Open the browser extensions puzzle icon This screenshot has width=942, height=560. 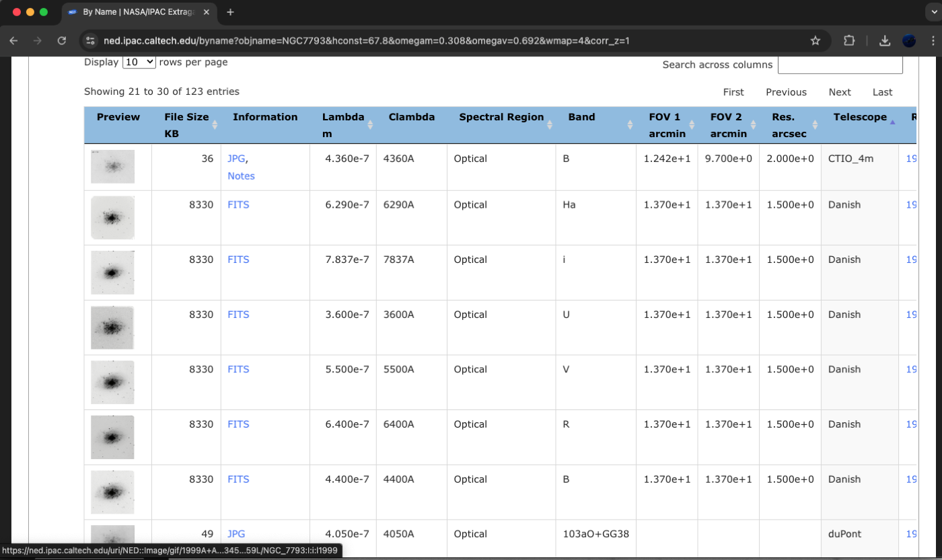tap(849, 41)
